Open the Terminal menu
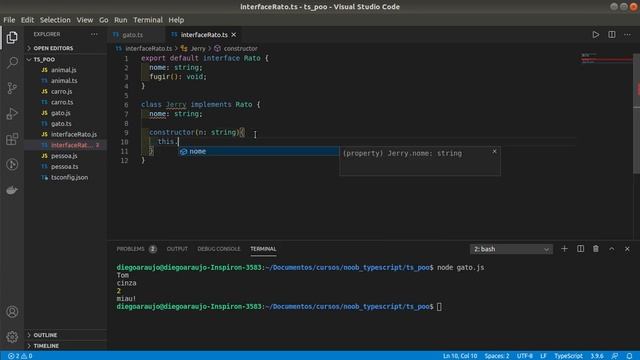 coord(148,20)
